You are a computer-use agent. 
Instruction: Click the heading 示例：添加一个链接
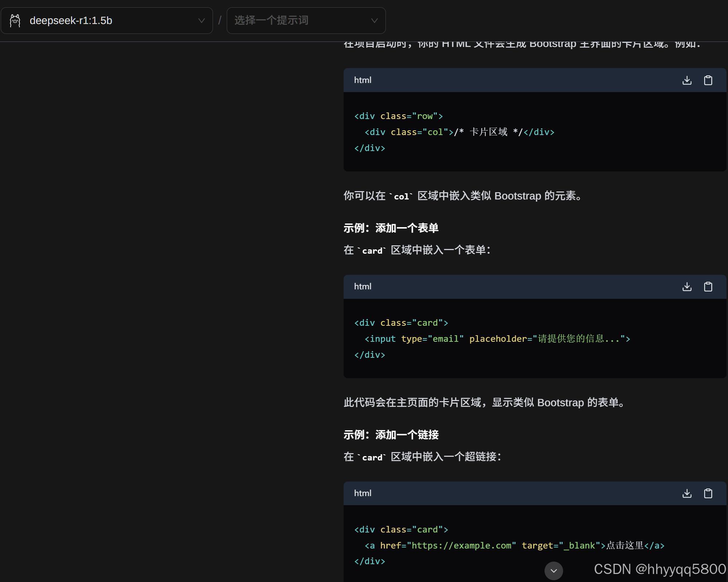pyautogui.click(x=391, y=435)
